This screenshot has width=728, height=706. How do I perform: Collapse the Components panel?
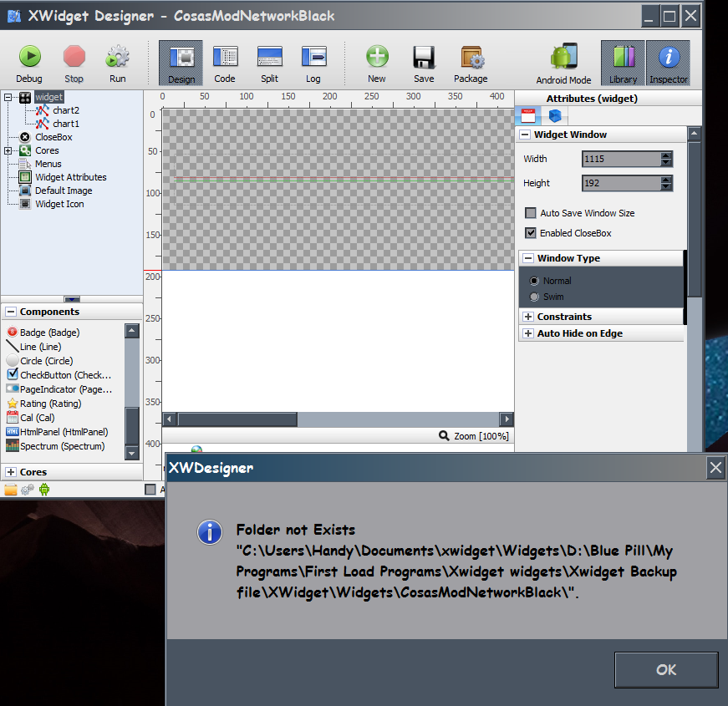[11, 312]
